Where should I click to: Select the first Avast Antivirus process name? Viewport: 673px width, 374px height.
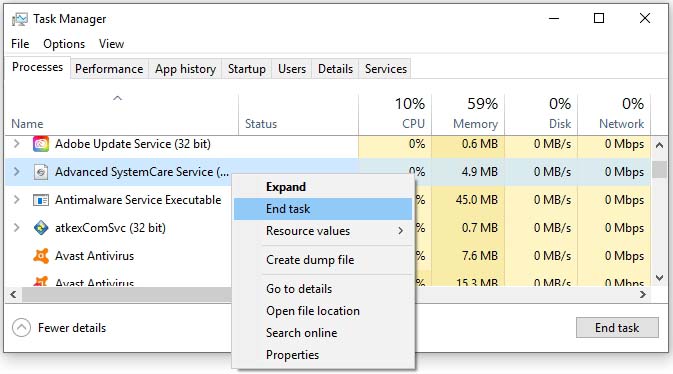click(94, 256)
